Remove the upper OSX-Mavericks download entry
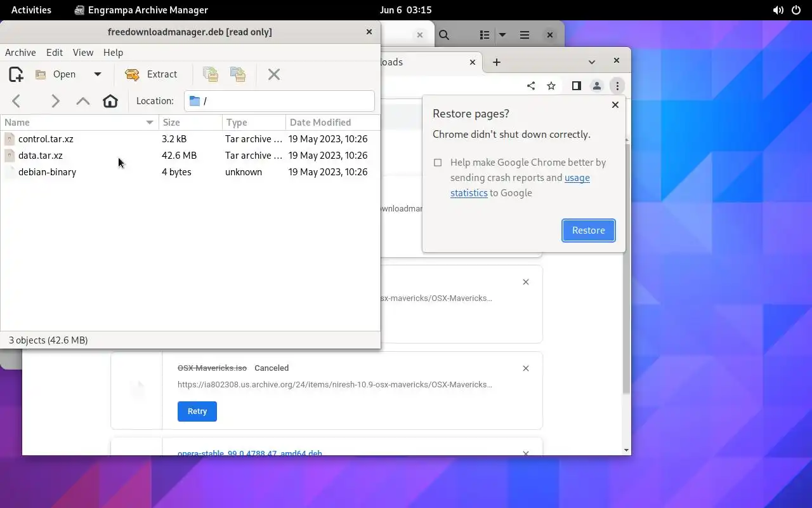812x508 pixels. (526, 282)
